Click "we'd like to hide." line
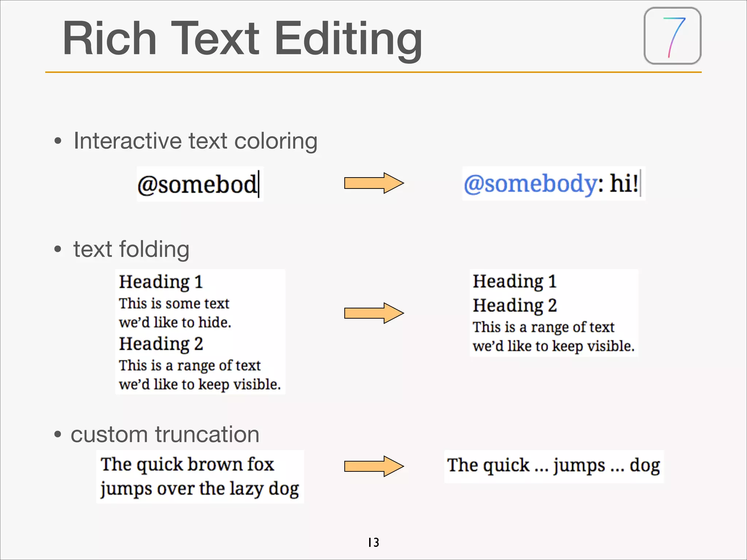The height and width of the screenshot is (560, 747). coord(175,322)
